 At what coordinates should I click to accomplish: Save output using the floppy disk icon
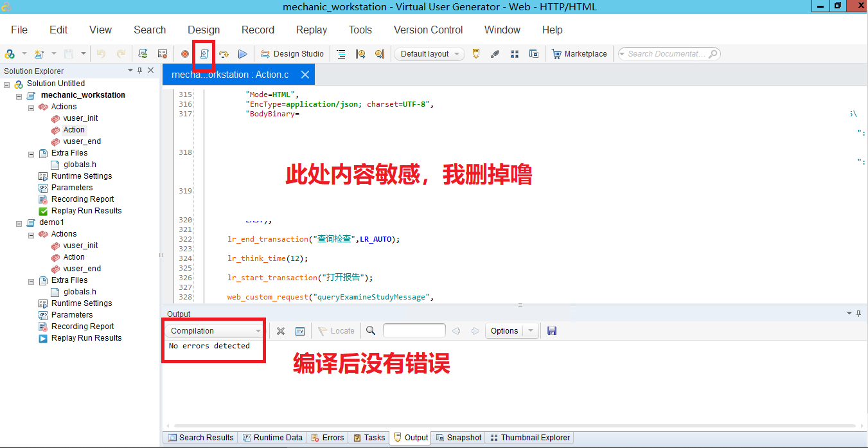pyautogui.click(x=552, y=331)
